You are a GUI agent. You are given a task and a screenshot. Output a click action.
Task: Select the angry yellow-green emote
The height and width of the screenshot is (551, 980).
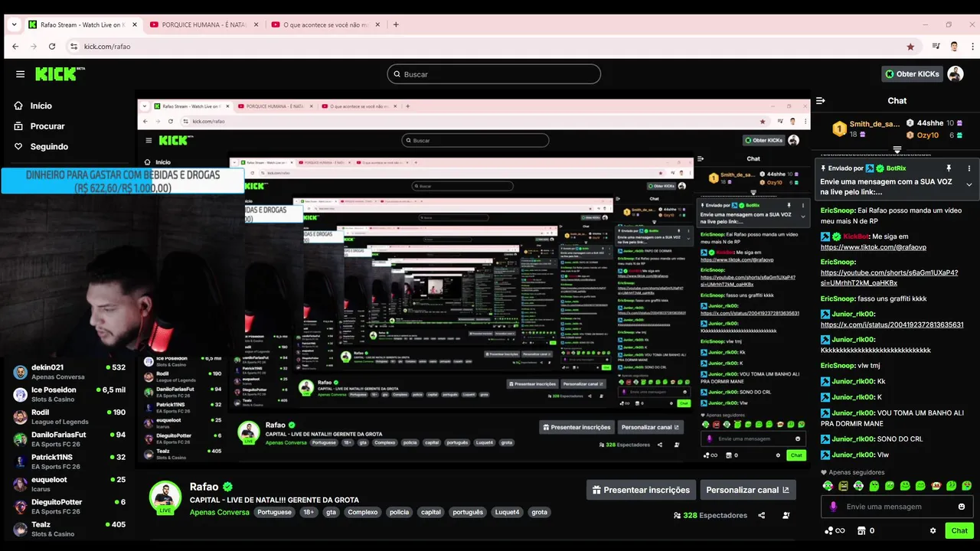843,486
